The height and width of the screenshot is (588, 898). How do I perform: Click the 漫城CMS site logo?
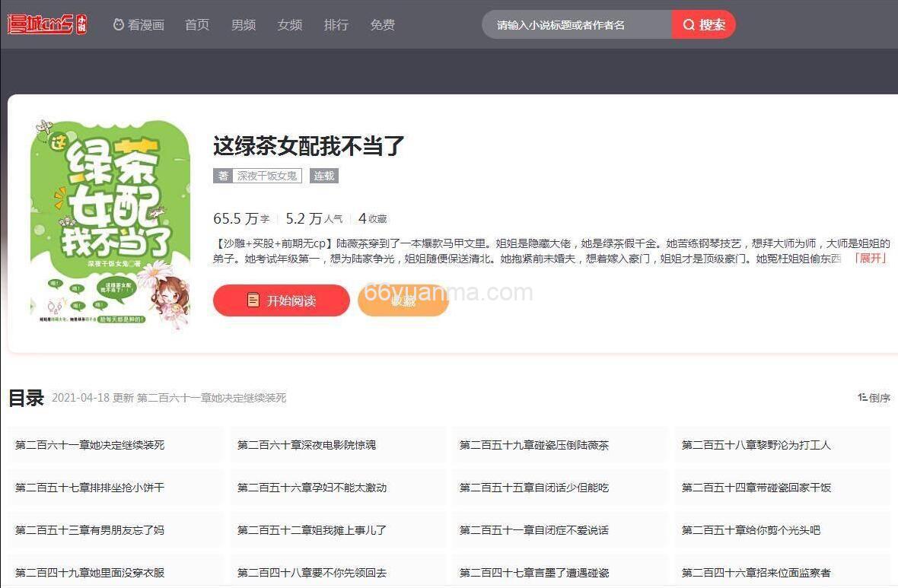point(46,24)
